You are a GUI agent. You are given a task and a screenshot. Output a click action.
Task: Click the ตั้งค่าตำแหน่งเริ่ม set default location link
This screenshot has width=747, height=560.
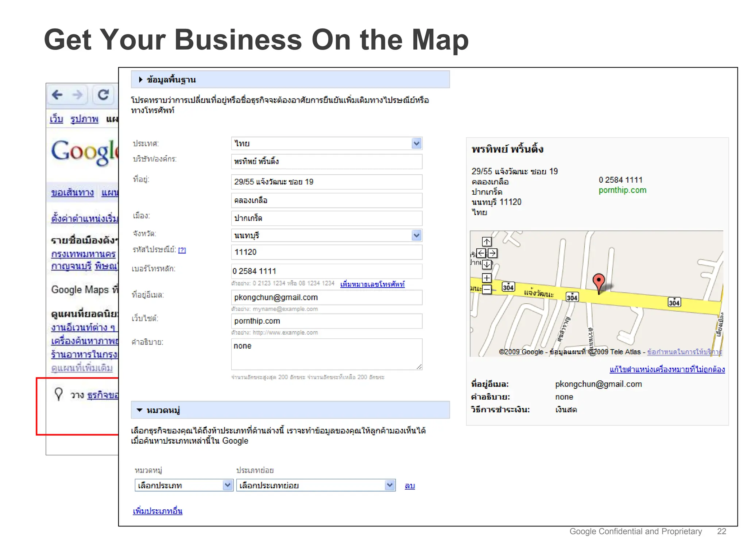tap(85, 218)
